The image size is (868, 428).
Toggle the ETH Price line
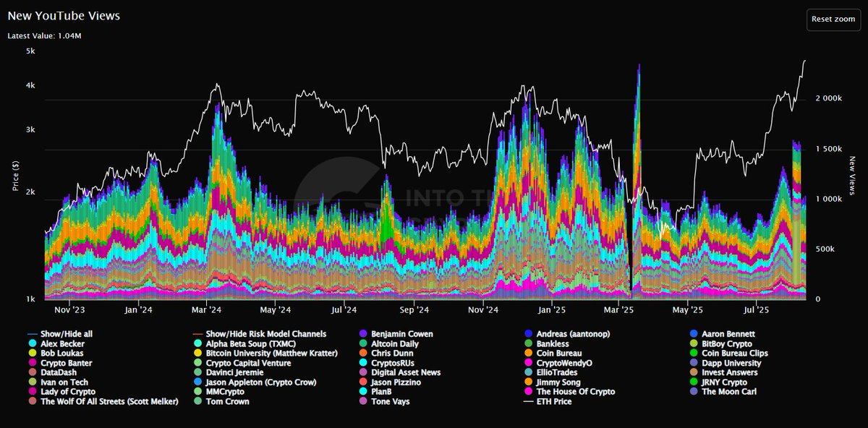point(548,401)
